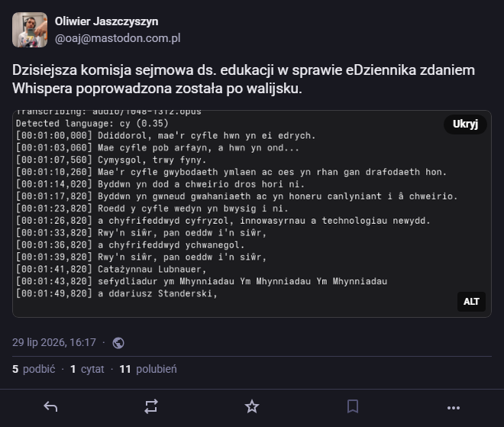Open the post timestamp 29 lip 2026, 16:17
504x427 pixels.
pos(54,342)
